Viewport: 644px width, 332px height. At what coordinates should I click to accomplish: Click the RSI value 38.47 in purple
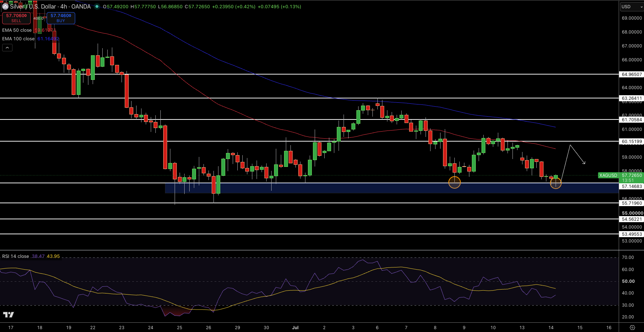[38, 256]
